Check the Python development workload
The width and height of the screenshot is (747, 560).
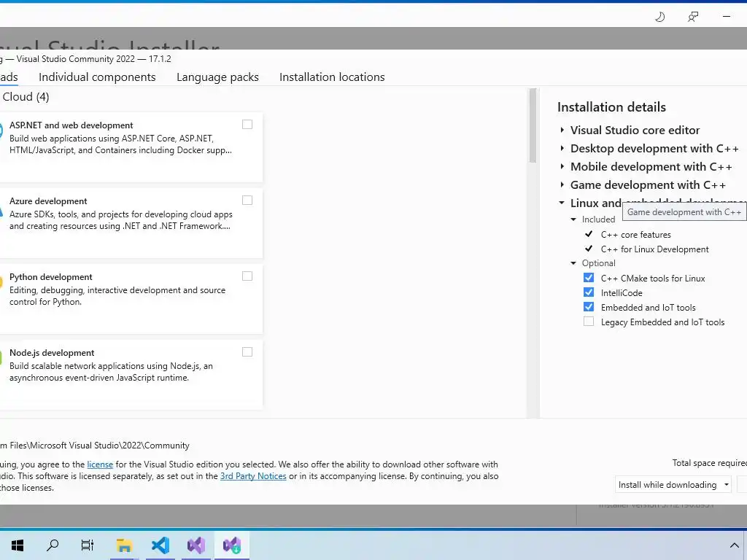[x=247, y=276]
